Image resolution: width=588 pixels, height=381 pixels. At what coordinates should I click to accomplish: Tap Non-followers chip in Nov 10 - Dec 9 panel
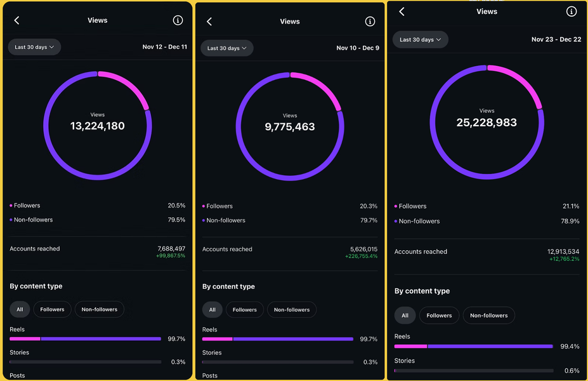292,310
